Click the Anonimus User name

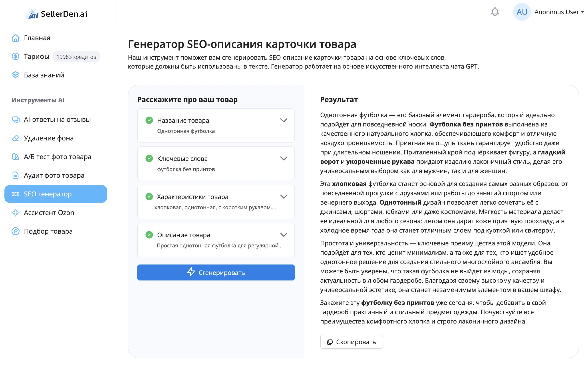click(556, 12)
